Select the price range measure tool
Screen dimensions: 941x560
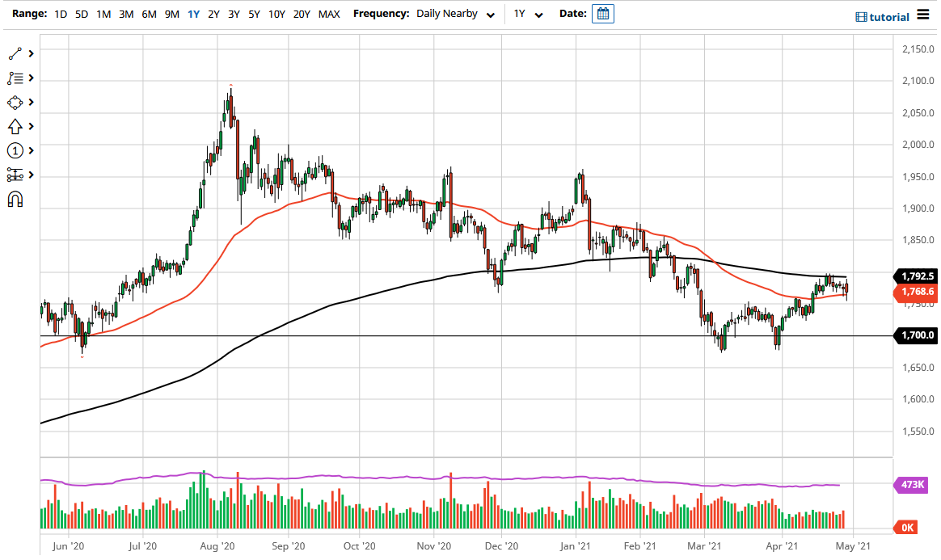click(15, 175)
